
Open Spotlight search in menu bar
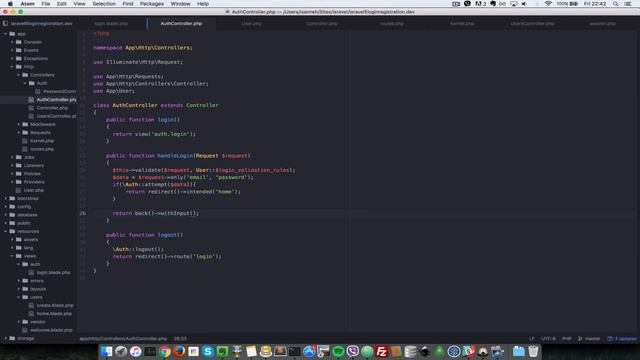616,4
